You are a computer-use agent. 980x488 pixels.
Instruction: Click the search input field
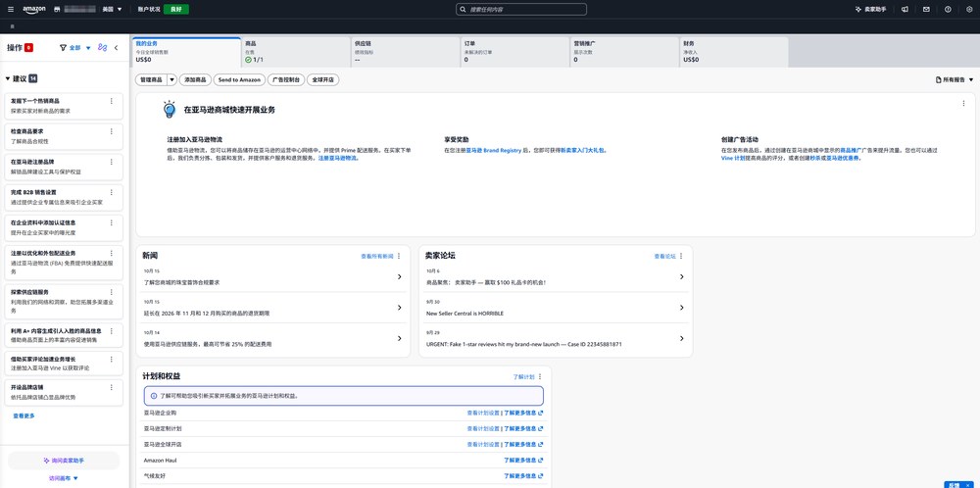pos(521,10)
